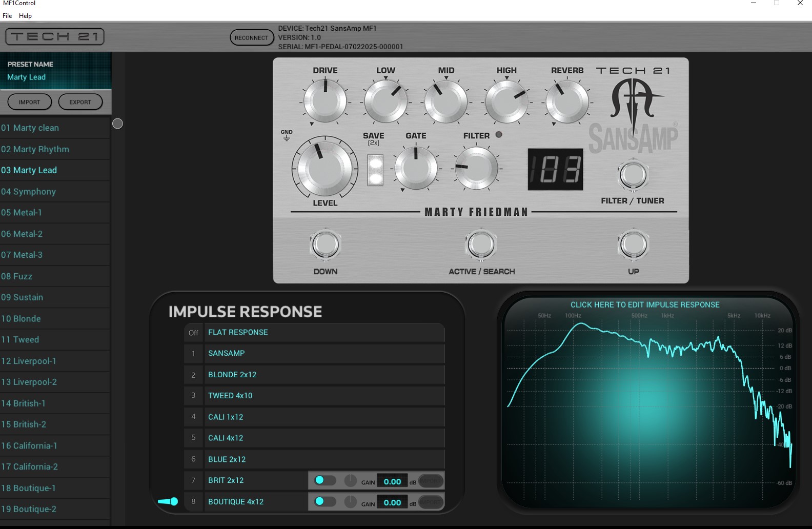Select preset 11 Tweed
The image size is (812, 529).
coord(55,339)
